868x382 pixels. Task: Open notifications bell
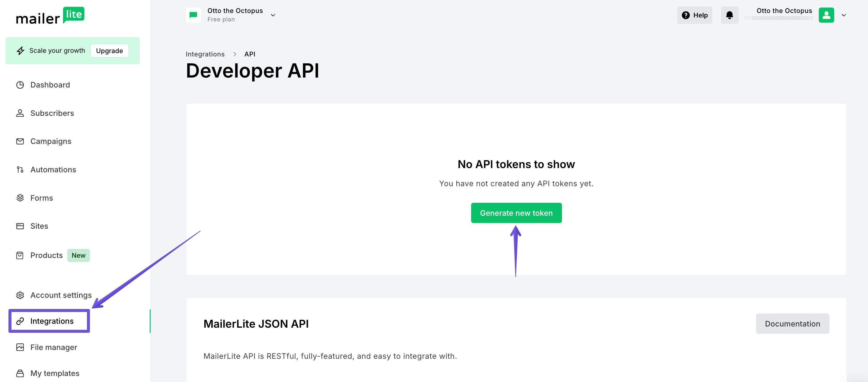pyautogui.click(x=729, y=15)
